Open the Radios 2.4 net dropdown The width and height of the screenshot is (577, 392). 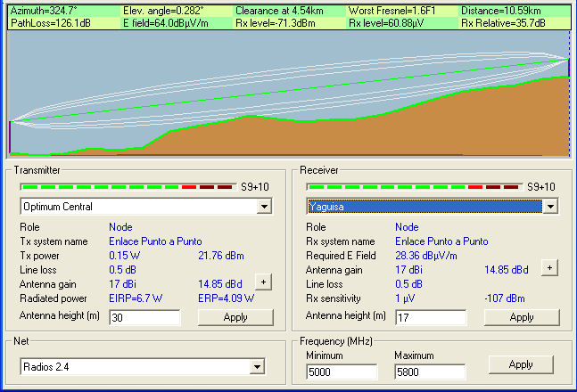coord(257,367)
